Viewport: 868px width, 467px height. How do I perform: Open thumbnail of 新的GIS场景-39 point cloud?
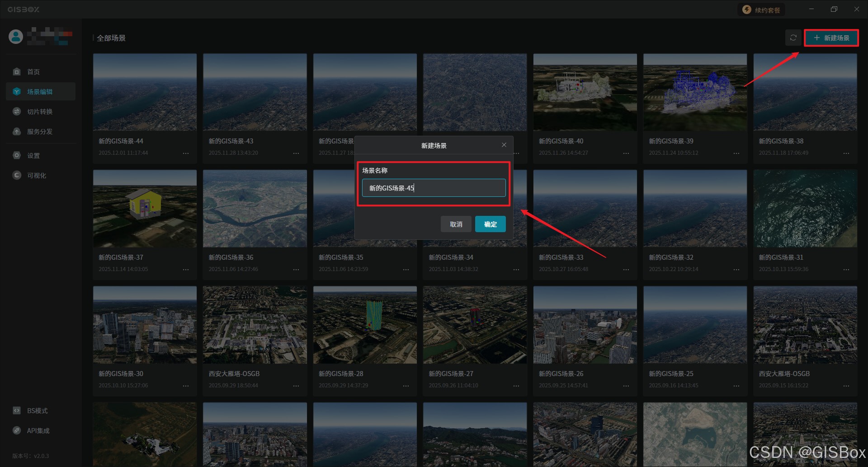tap(695, 92)
